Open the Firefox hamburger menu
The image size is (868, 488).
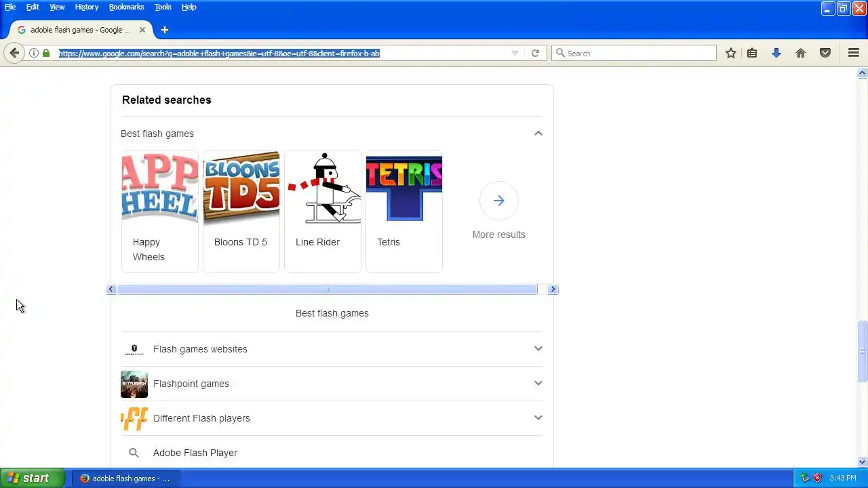click(854, 53)
